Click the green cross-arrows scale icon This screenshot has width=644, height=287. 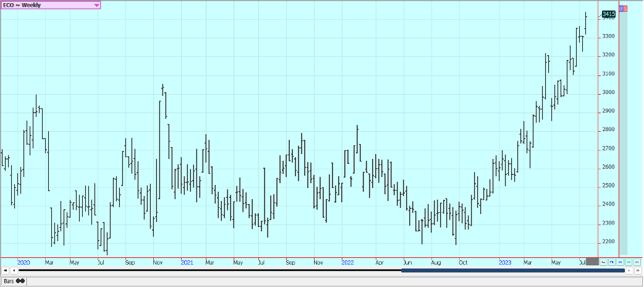(629, 262)
